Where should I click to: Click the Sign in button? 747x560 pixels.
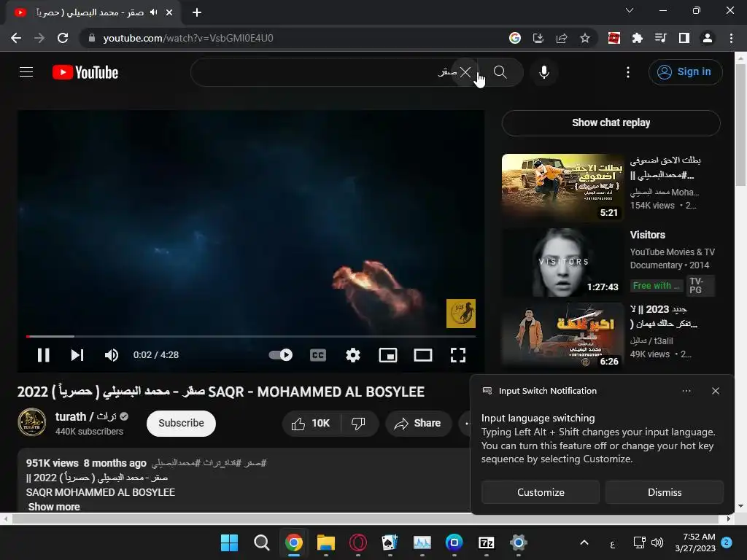685,72
